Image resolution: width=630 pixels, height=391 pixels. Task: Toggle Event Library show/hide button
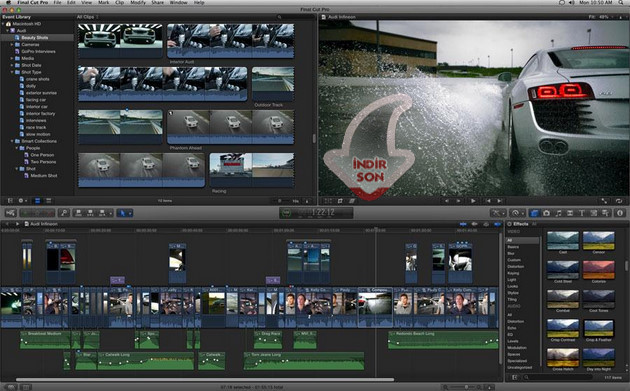[x=10, y=201]
